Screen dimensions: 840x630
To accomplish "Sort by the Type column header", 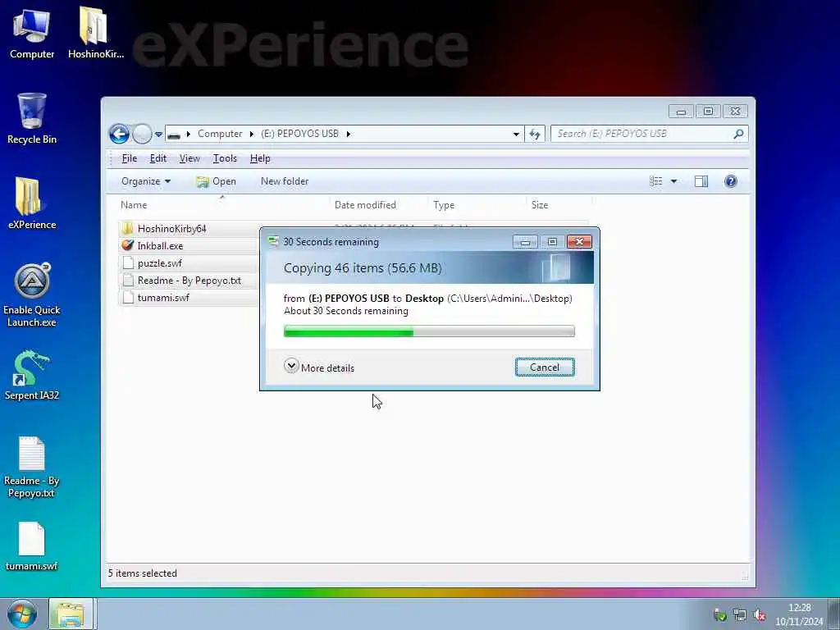I will click(477, 205).
